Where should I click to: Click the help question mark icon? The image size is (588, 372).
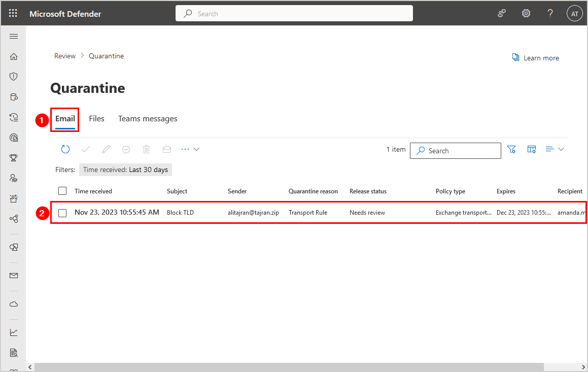tap(550, 14)
